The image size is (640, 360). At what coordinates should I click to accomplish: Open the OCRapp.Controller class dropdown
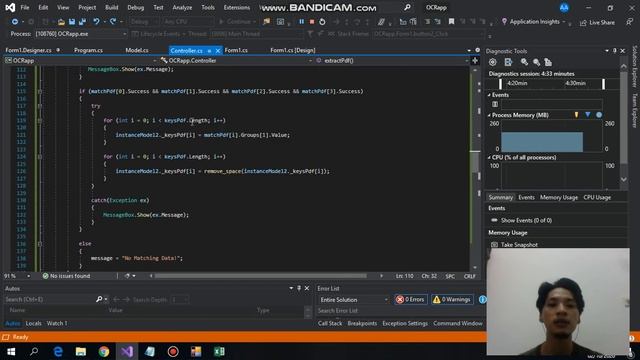(236, 60)
